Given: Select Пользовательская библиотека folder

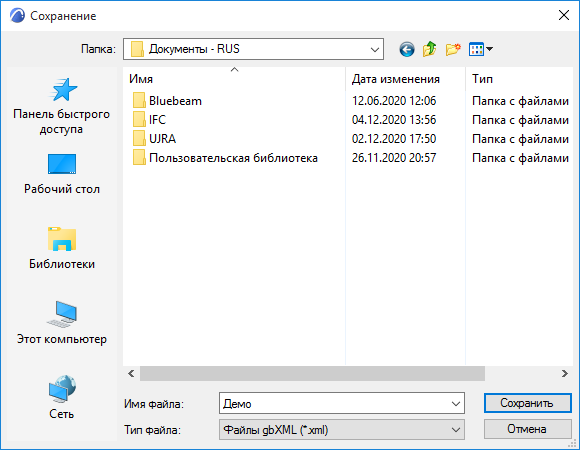Looking at the screenshot, I should pos(225,158).
